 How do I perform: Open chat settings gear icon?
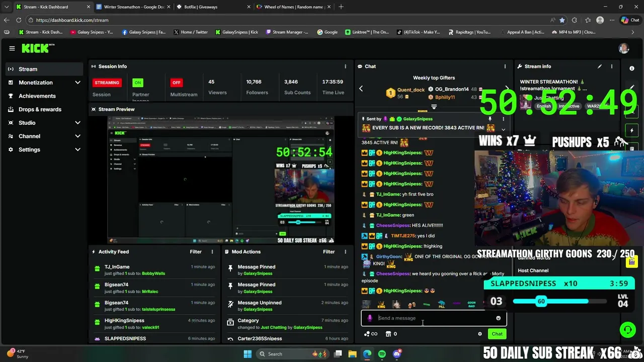point(479,334)
